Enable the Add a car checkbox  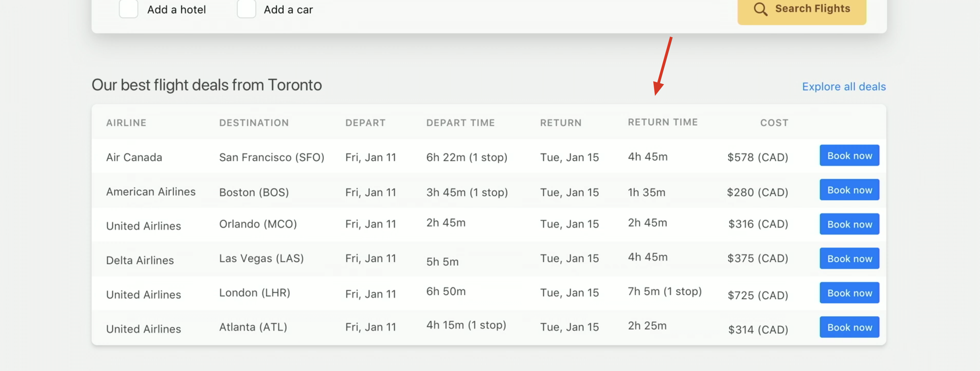pyautogui.click(x=246, y=9)
